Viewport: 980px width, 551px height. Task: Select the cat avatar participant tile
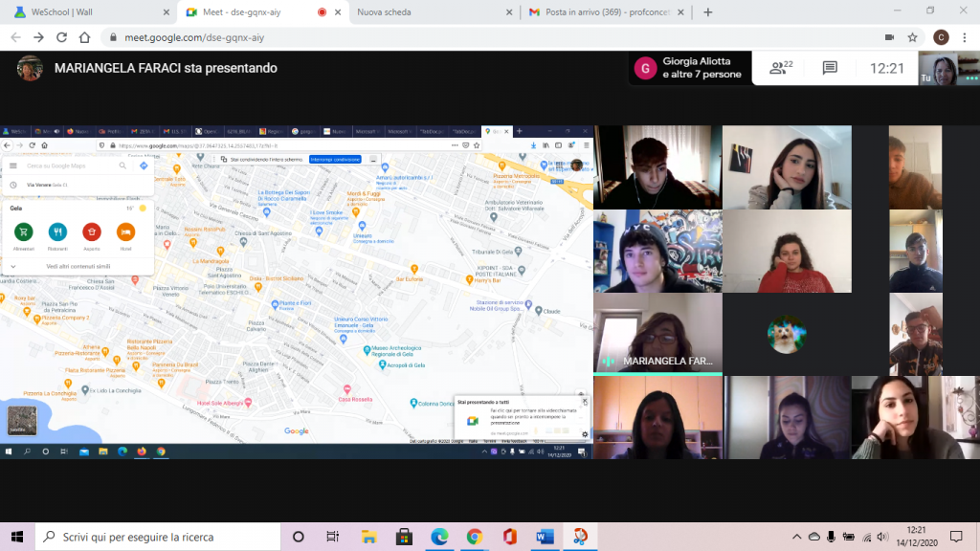[x=787, y=334]
